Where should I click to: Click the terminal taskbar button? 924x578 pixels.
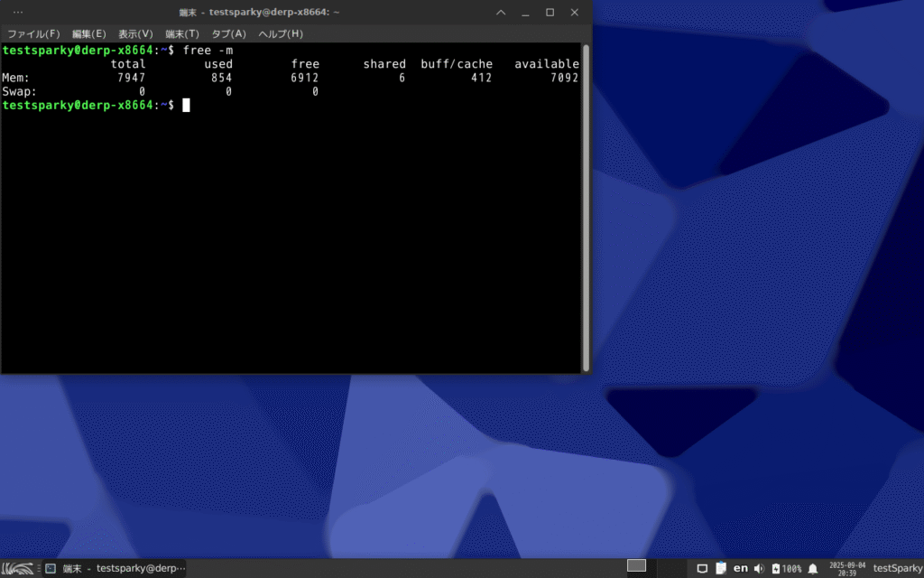click(115, 568)
